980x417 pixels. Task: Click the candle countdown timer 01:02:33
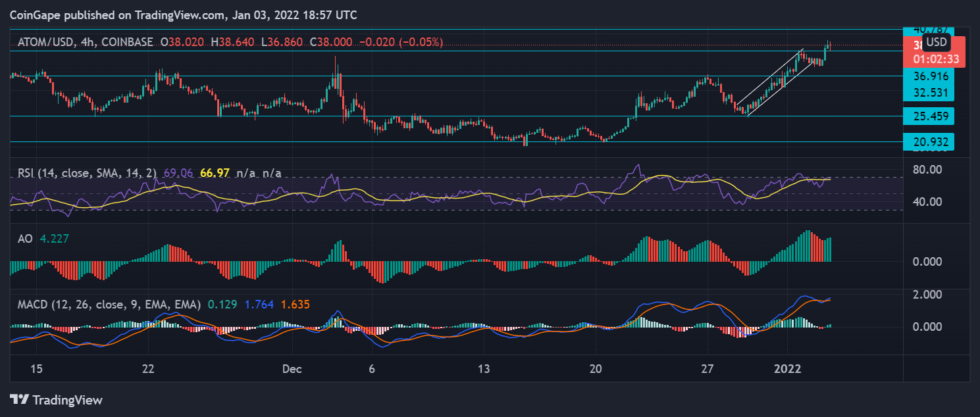[x=935, y=59]
